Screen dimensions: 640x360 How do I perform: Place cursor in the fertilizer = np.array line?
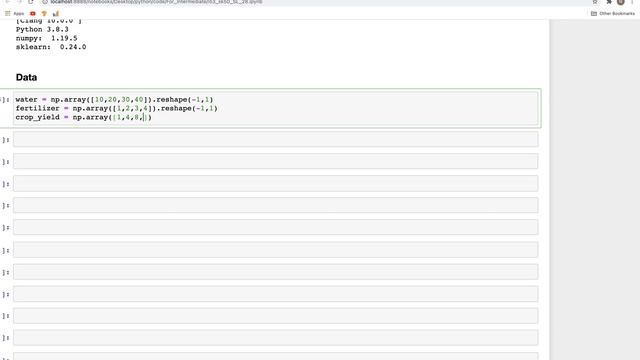coord(117,109)
